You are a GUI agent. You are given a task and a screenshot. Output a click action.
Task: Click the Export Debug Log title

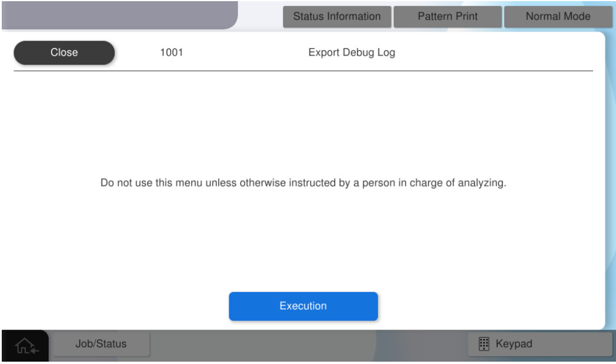tap(352, 53)
